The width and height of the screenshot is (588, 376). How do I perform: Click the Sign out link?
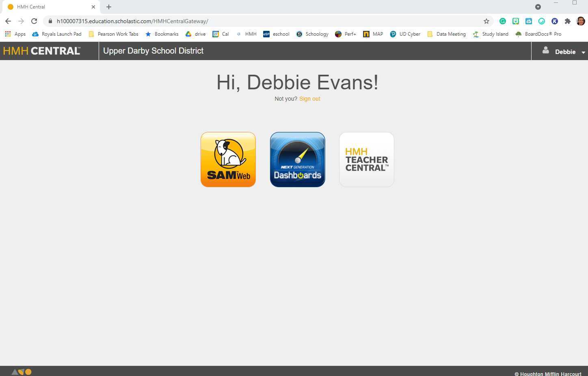click(x=309, y=99)
